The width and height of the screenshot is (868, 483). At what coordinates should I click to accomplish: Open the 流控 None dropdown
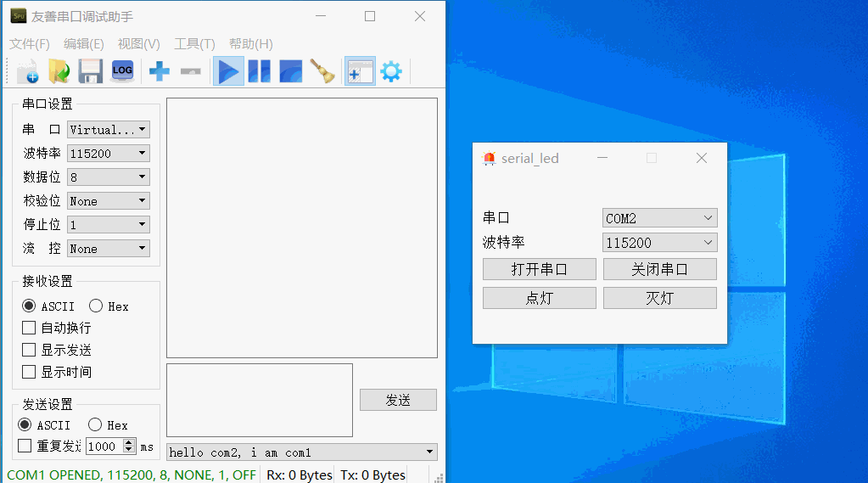109,249
